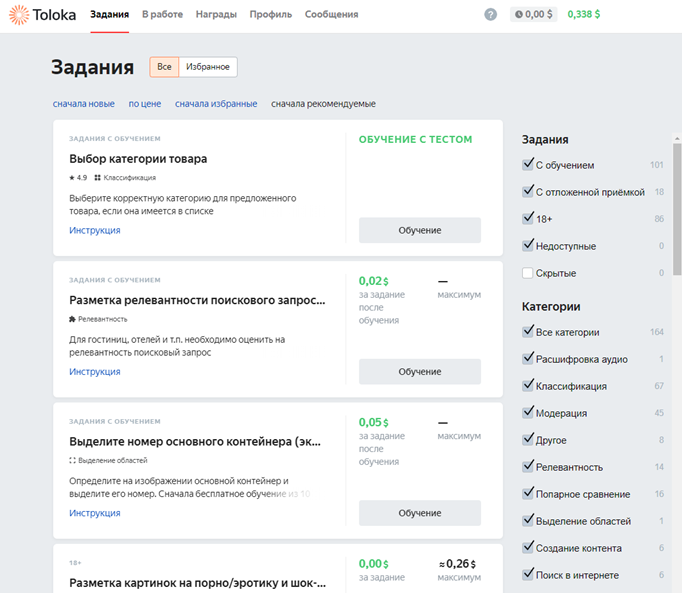Toggle the Создание контента checkbox
682x593 pixels.
(528, 547)
